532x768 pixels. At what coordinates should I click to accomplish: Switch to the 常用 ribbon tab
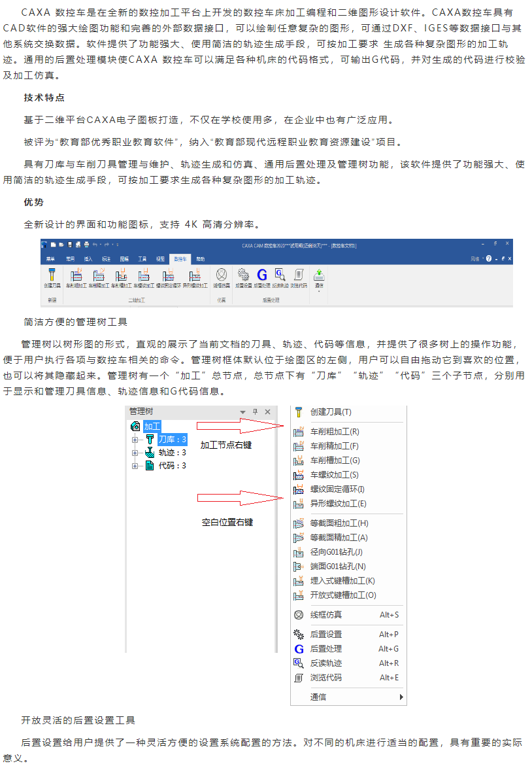click(71, 259)
